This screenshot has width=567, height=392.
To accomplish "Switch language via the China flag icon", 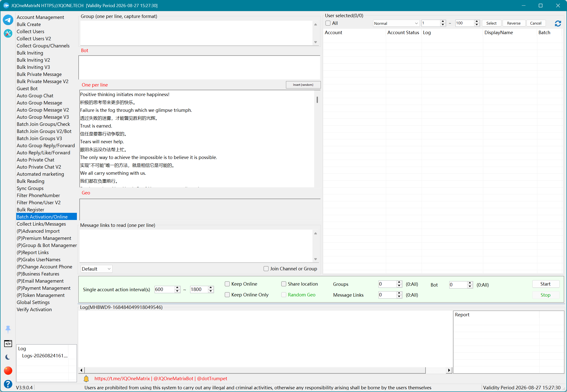I will (x=8, y=370).
